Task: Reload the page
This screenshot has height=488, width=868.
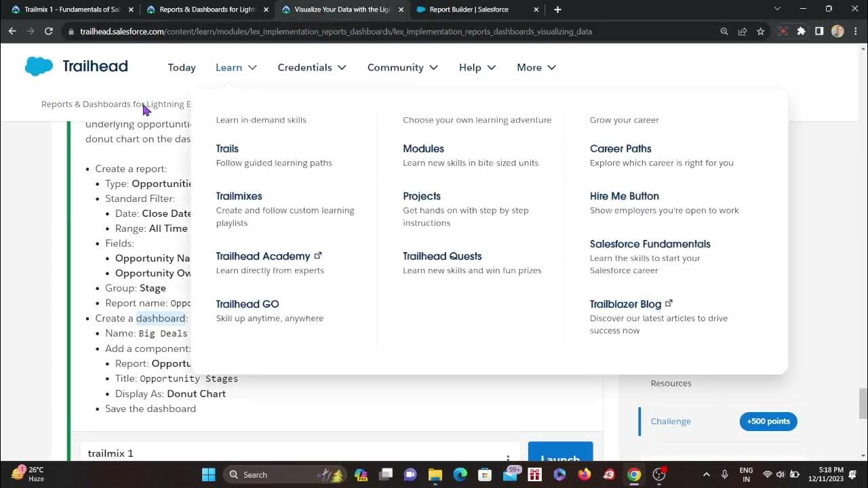Action: (49, 31)
